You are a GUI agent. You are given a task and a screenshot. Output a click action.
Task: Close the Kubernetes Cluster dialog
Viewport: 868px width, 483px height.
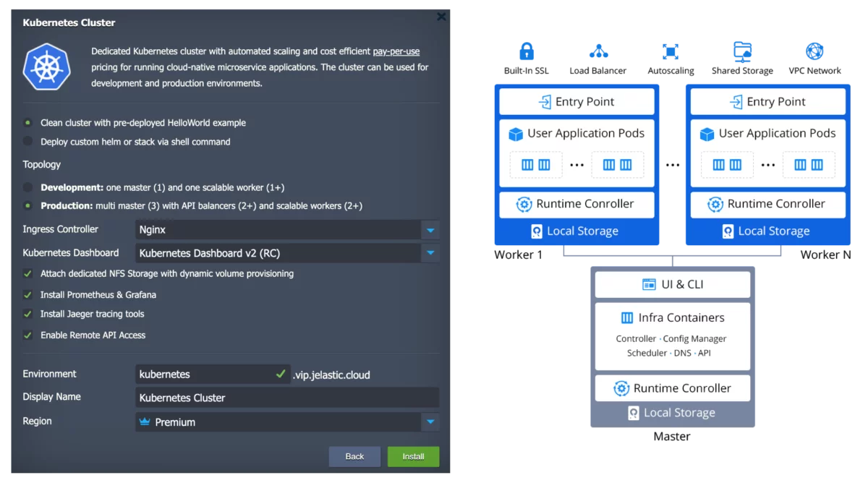point(441,16)
